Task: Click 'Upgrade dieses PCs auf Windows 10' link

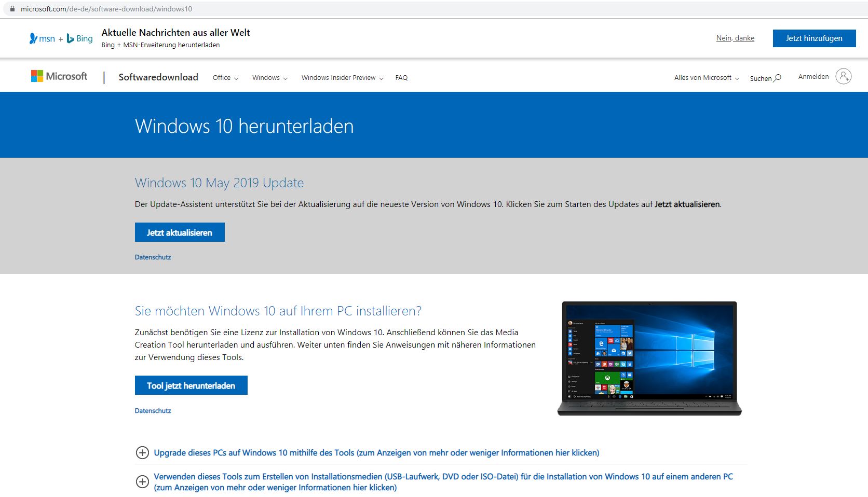Action: 376,453
